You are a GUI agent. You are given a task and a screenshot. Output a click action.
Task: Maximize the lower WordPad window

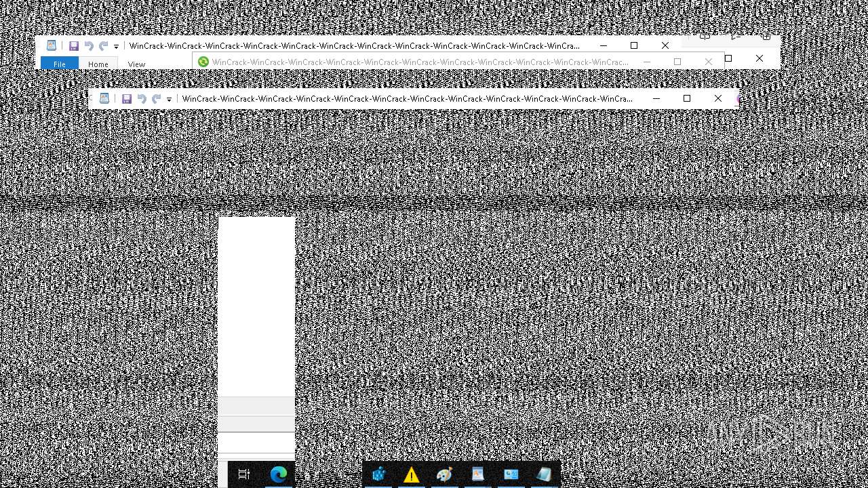687,98
